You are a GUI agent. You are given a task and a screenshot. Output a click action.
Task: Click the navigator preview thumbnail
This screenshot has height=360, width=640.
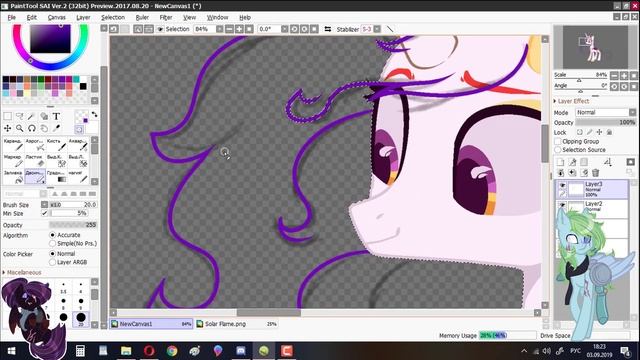click(596, 47)
